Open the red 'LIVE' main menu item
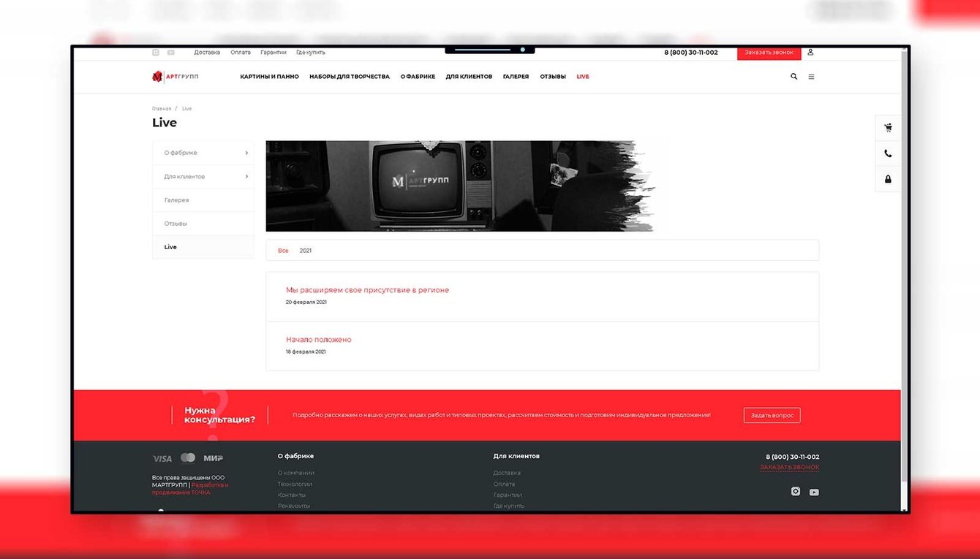Viewport: 980px width, 559px height. 583,77
